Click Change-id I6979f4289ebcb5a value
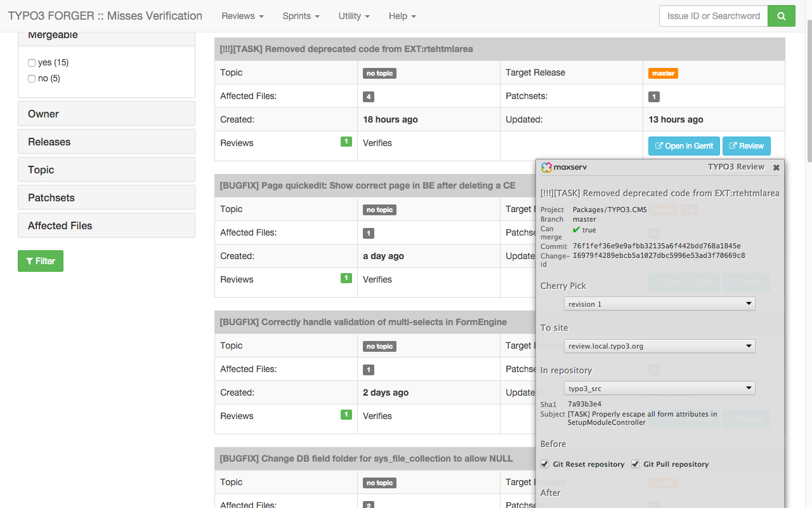Screen dimensions: 812x508 tap(658, 256)
